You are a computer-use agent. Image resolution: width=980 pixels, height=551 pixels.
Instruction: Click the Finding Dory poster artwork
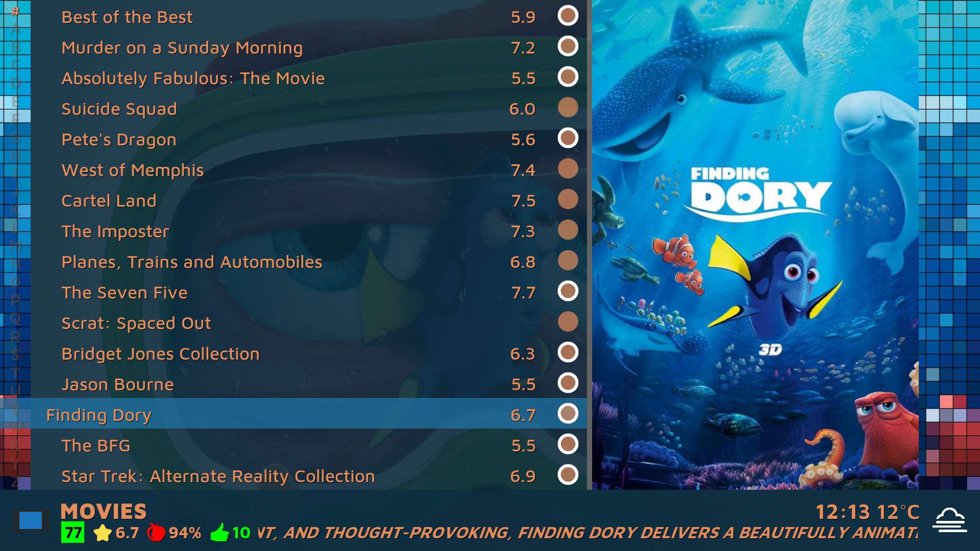point(755,245)
